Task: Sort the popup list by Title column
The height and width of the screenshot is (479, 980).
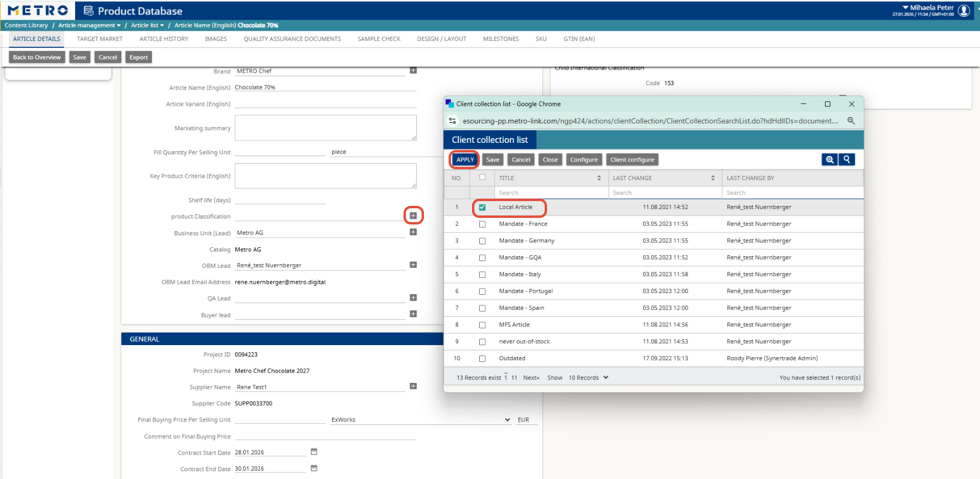Action: point(599,178)
